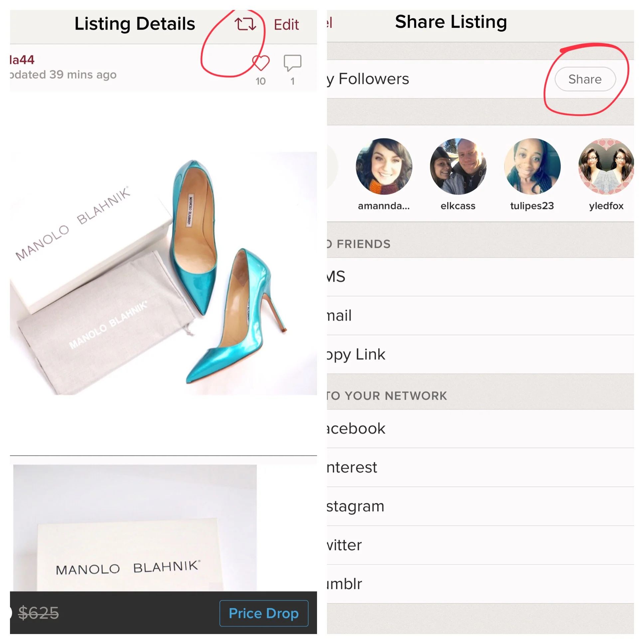Choose SMS sharing option
Screen dimensions: 644x644
(x=480, y=277)
